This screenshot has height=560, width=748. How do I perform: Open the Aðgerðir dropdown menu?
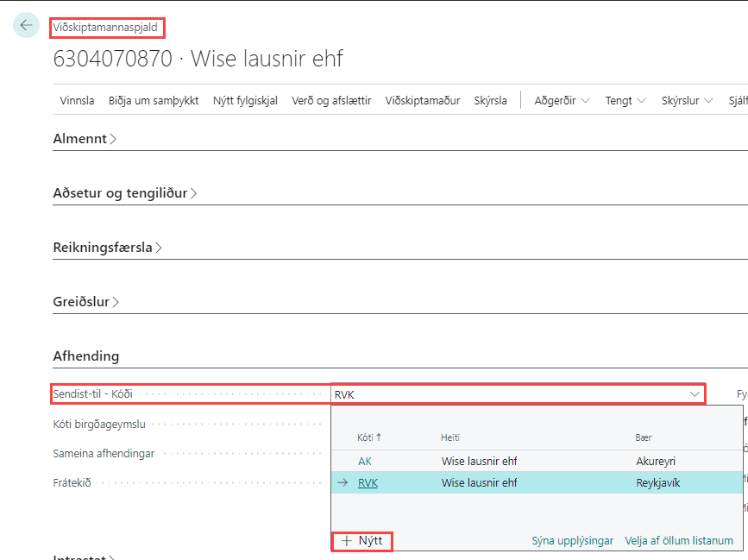pyautogui.click(x=562, y=100)
